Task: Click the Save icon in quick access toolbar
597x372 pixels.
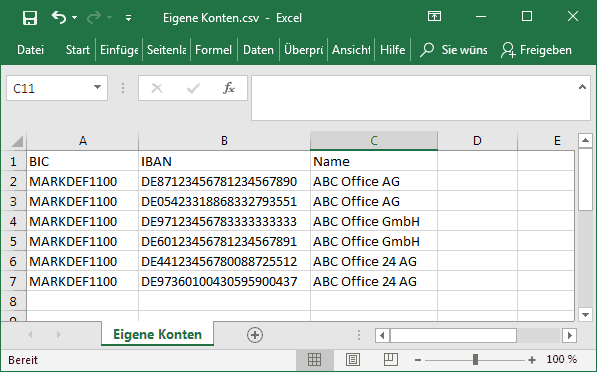Action: coord(30,18)
